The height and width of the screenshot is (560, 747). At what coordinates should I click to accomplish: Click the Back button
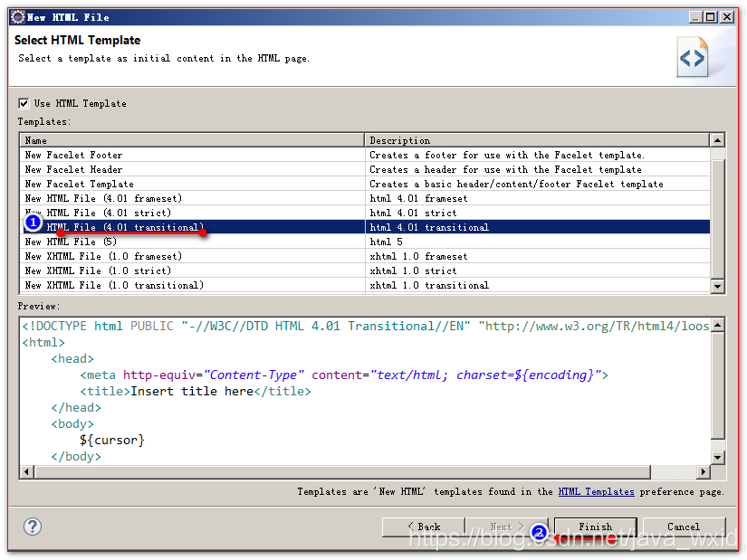(x=424, y=527)
